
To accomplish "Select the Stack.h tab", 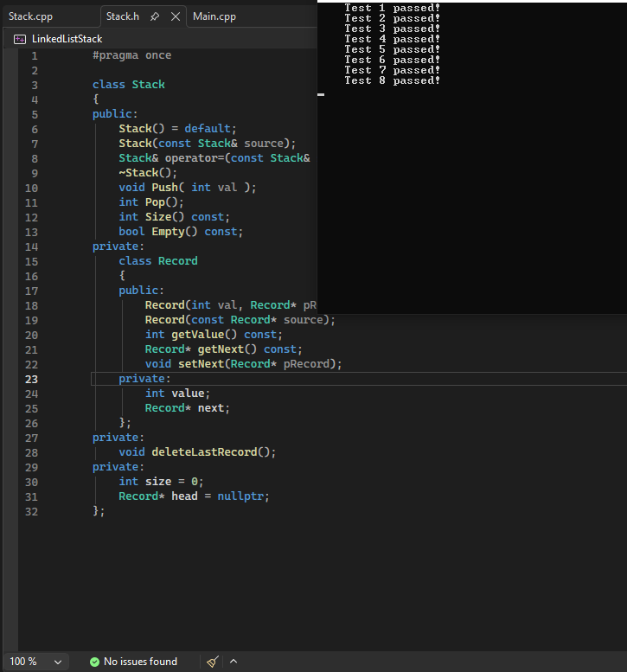I will click(123, 16).
